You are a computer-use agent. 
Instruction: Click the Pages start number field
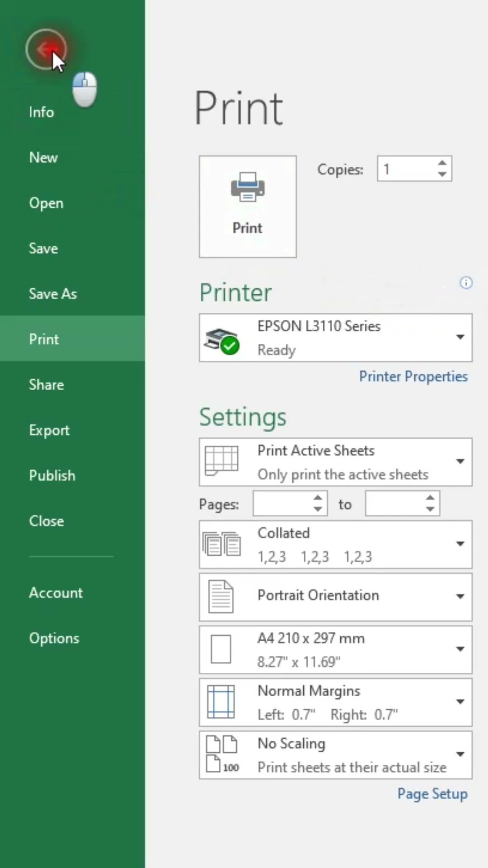(283, 504)
